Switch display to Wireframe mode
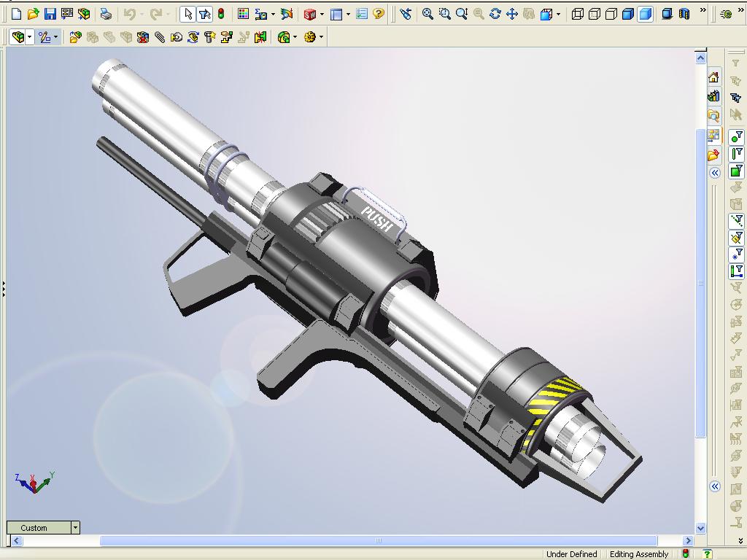The image size is (747, 560). 578,14
